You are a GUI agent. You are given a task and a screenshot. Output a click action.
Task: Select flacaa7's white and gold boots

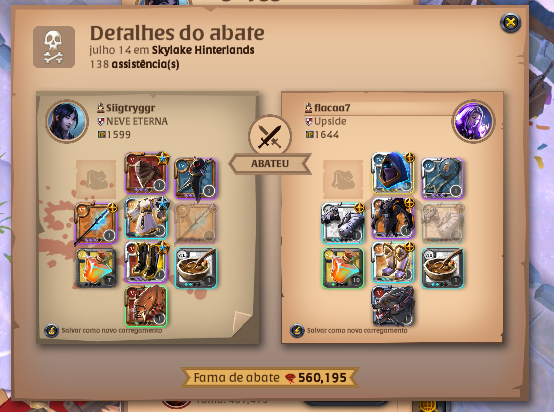pos(393,263)
